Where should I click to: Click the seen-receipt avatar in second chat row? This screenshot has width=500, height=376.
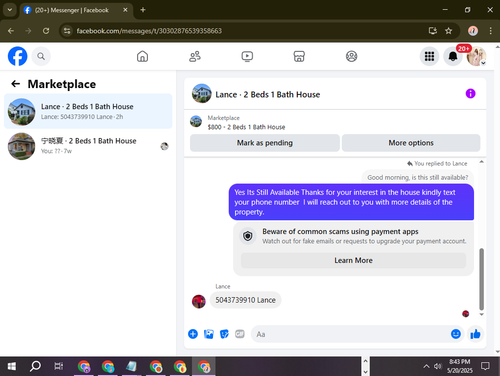click(x=164, y=146)
